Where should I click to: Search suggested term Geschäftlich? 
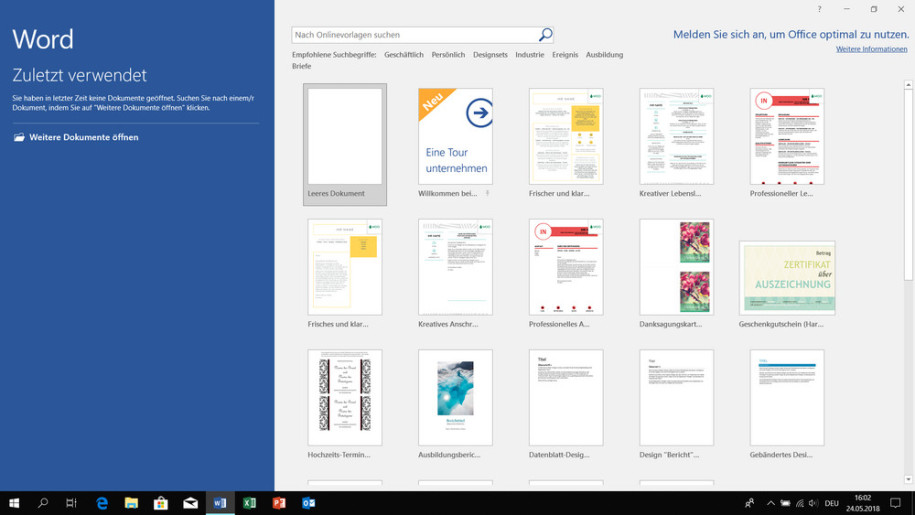click(x=404, y=55)
